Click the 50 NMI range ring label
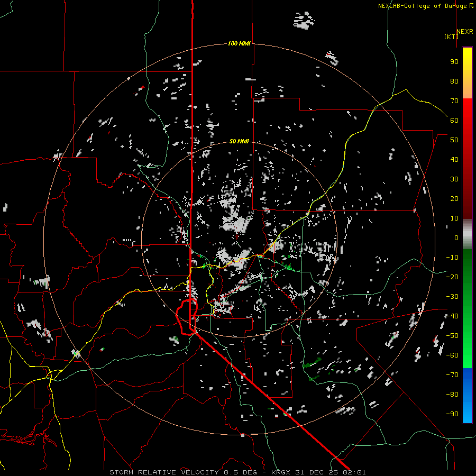The width and height of the screenshot is (476, 476). [x=239, y=141]
